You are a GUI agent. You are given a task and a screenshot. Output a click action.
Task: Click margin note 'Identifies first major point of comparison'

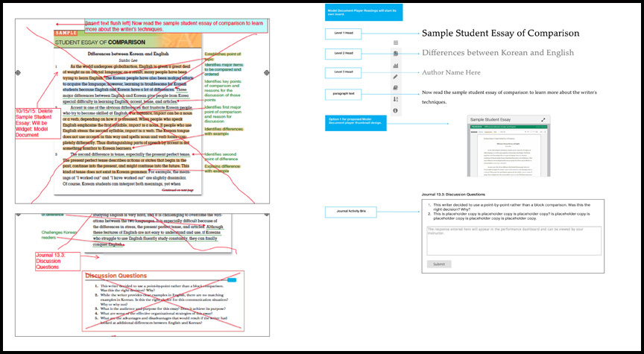[223, 115]
